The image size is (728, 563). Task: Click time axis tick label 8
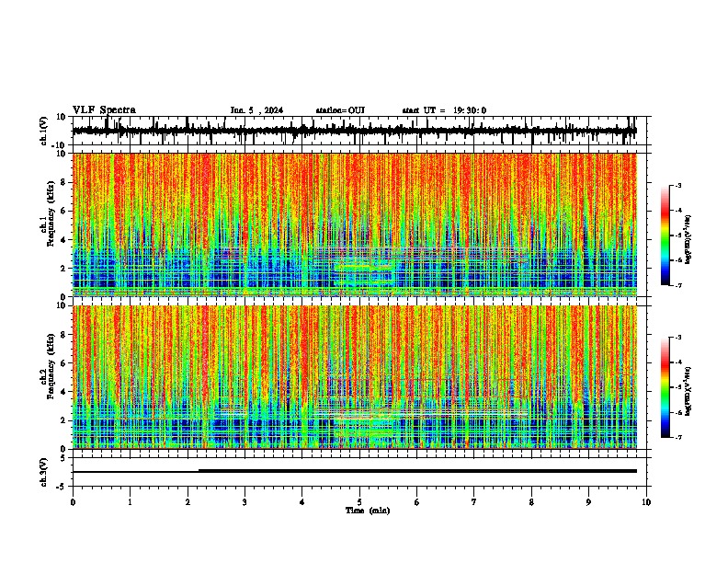[531, 502]
